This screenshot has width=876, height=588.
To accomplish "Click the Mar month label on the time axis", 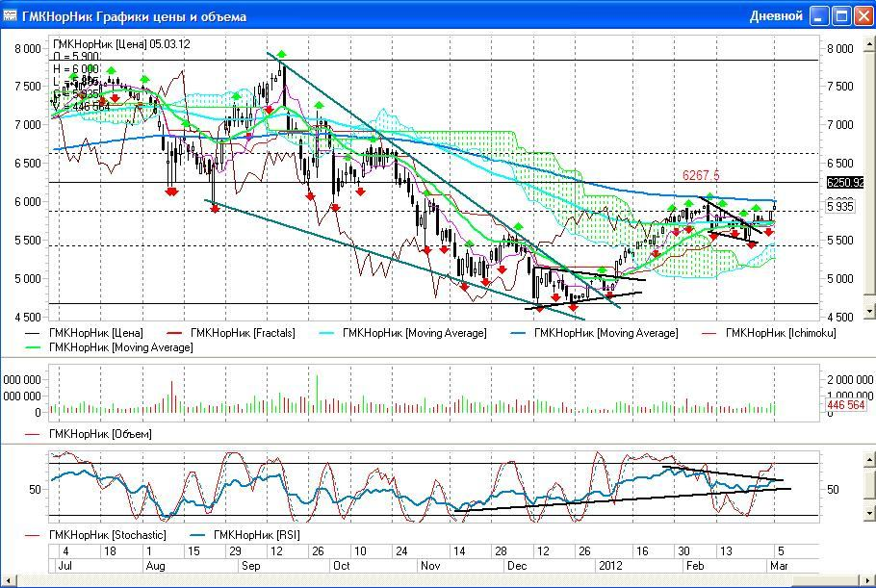I will pyautogui.click(x=779, y=566).
